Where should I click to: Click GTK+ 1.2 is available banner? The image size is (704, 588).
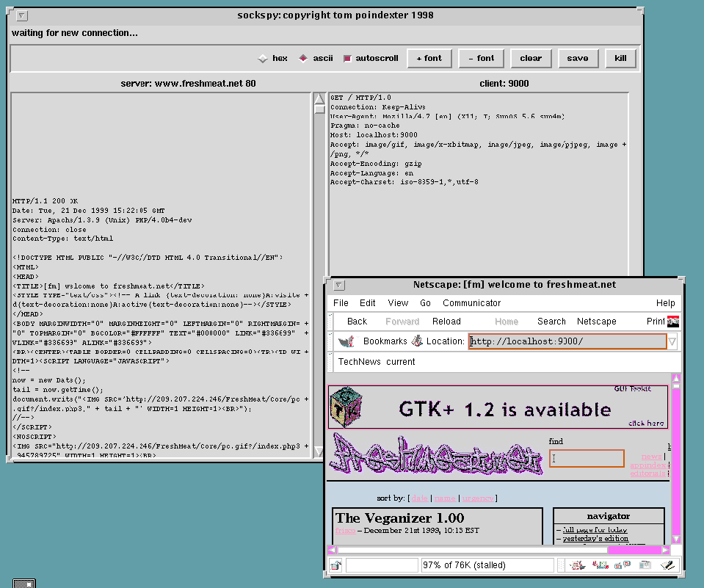(x=498, y=407)
